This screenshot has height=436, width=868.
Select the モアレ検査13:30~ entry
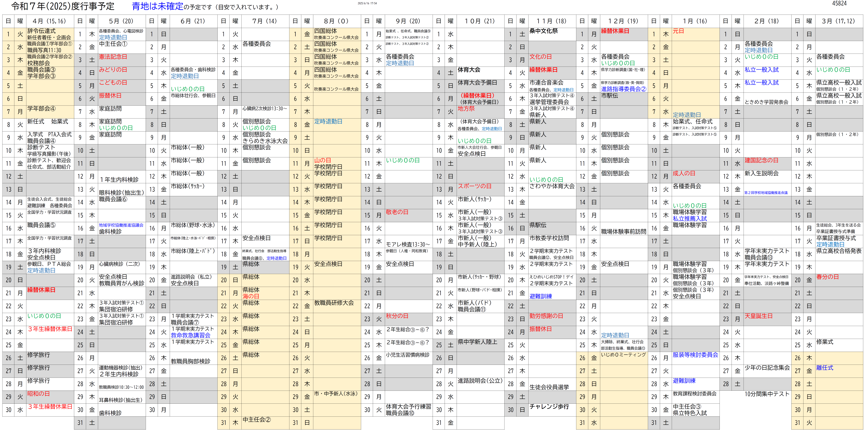tap(408, 244)
